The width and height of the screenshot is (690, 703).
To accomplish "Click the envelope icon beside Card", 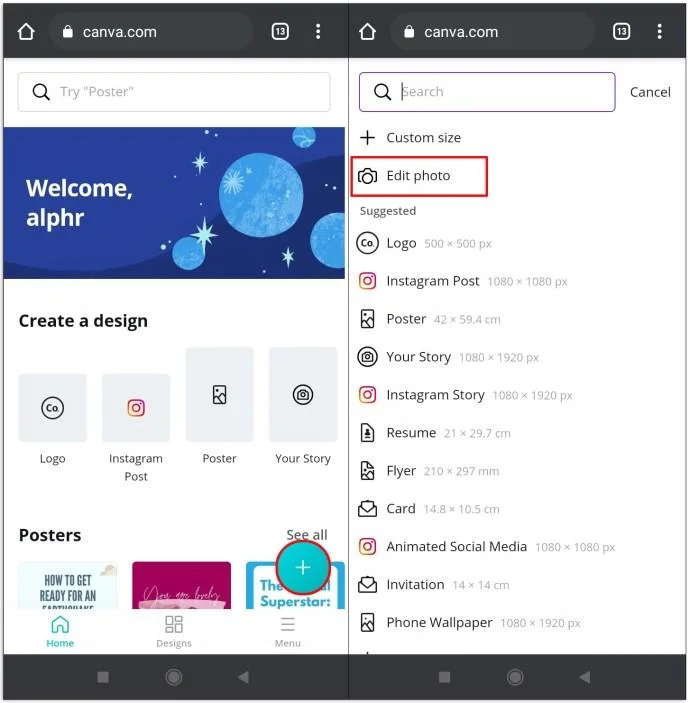I will pyautogui.click(x=367, y=509).
